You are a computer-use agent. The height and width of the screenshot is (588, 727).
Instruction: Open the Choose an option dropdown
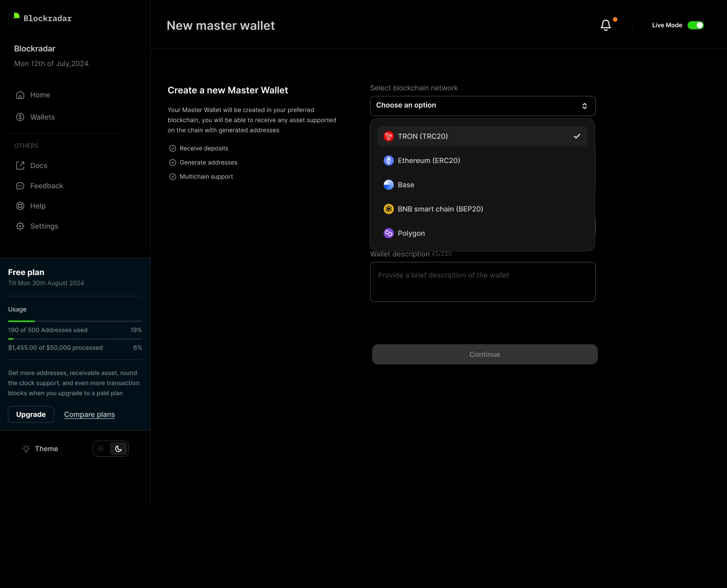coord(483,106)
